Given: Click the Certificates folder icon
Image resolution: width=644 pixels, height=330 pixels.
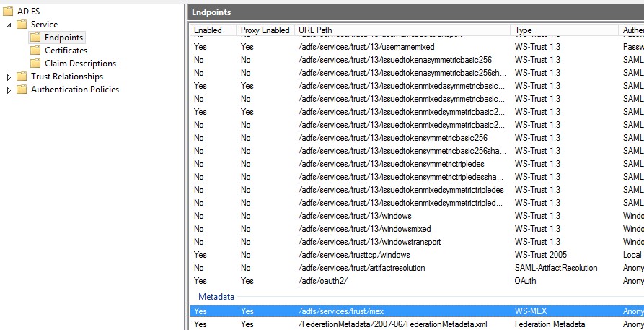Looking at the screenshot, I should [35, 51].
